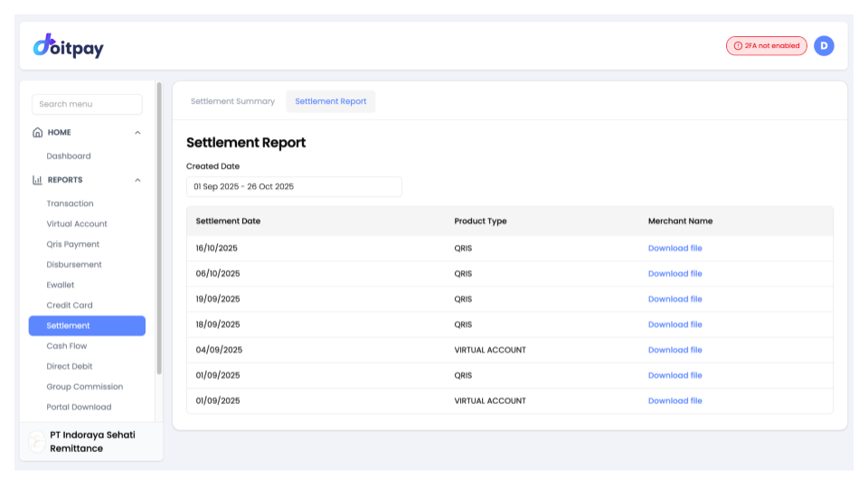Open the Credit Card report
The image size is (868, 488).
pyautogui.click(x=70, y=305)
